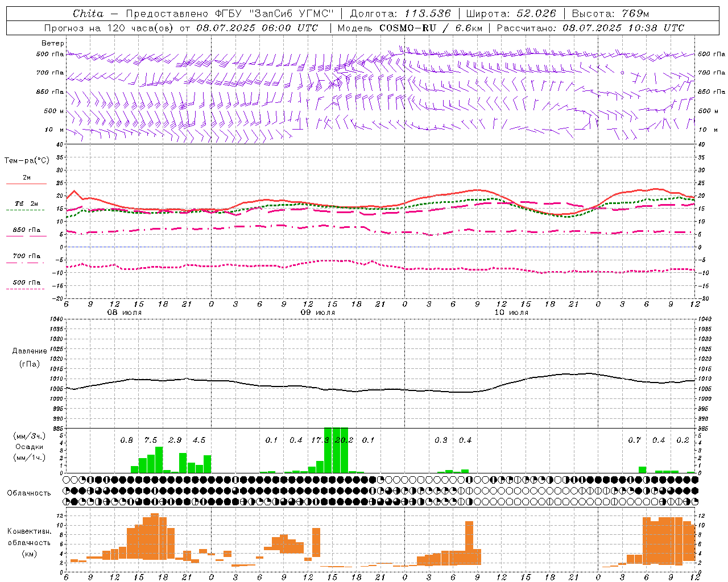Image resolution: width=728 pixels, height=582 pixels.
Task: Click the "Td 2м" dew point legend entry
Action: point(26,203)
